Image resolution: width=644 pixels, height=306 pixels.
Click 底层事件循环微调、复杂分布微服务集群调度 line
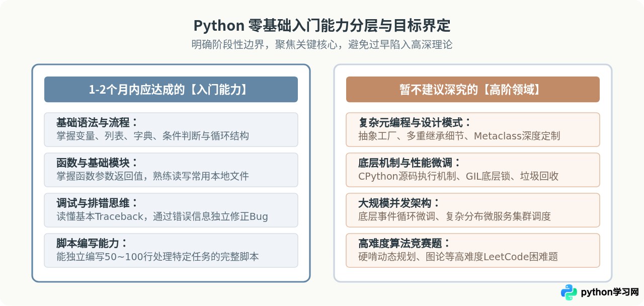click(455, 216)
